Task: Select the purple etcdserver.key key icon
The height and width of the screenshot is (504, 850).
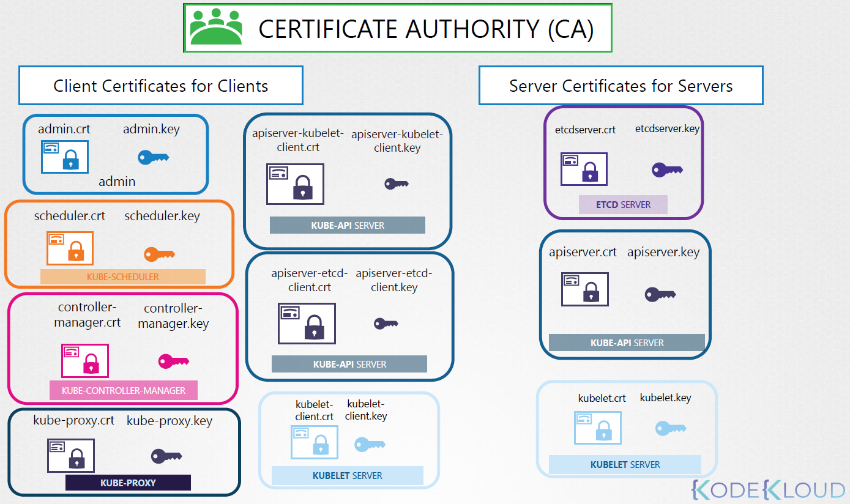Action: pos(667,169)
